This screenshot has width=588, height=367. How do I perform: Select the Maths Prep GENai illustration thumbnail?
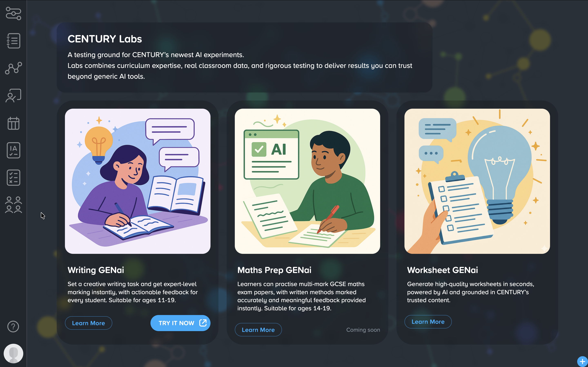point(307,181)
